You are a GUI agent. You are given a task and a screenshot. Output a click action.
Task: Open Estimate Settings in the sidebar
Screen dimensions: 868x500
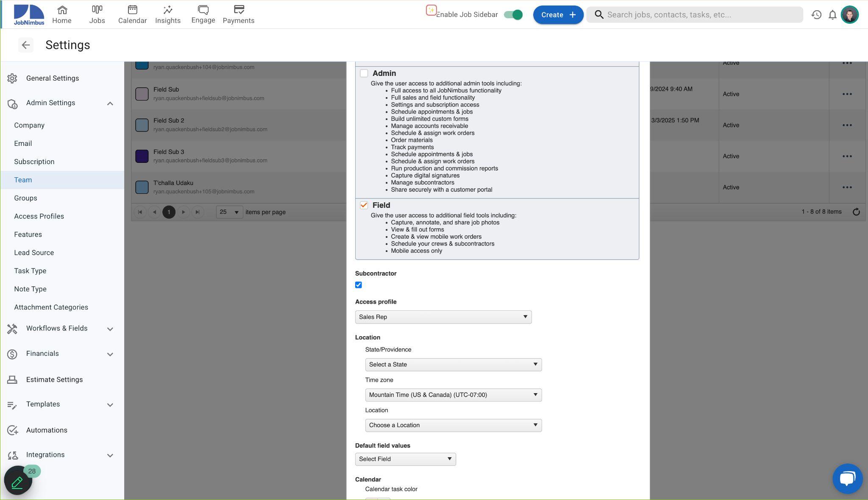pyautogui.click(x=54, y=380)
